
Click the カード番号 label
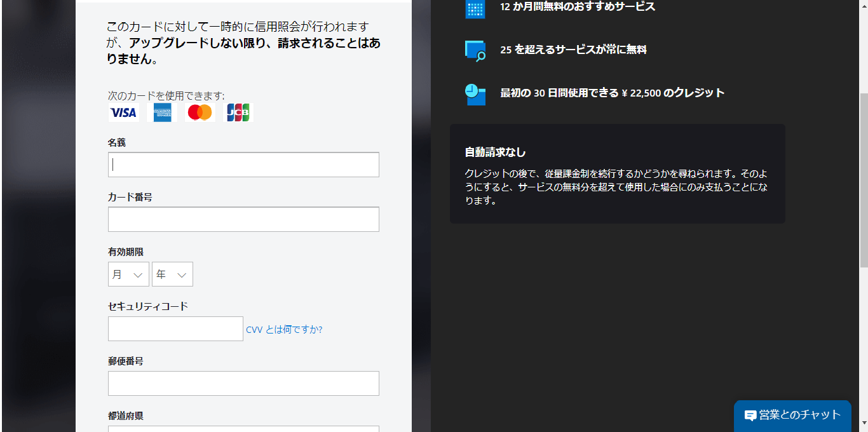(x=130, y=197)
